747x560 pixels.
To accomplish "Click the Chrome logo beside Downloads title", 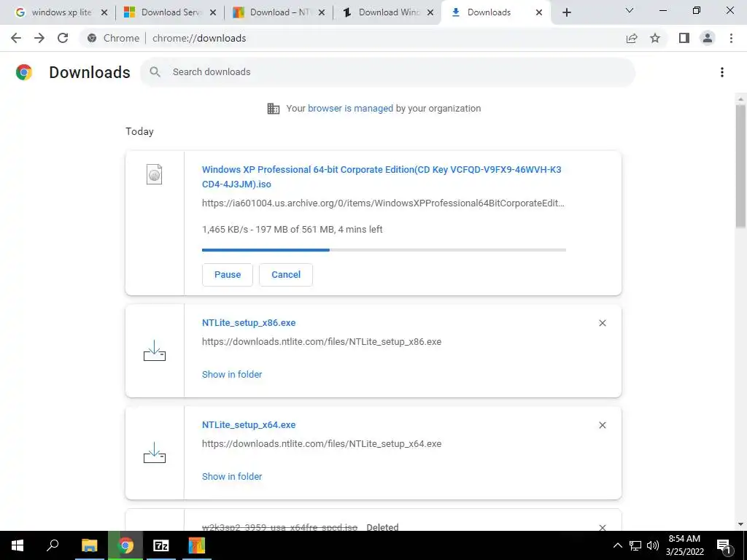I will 24,72.
